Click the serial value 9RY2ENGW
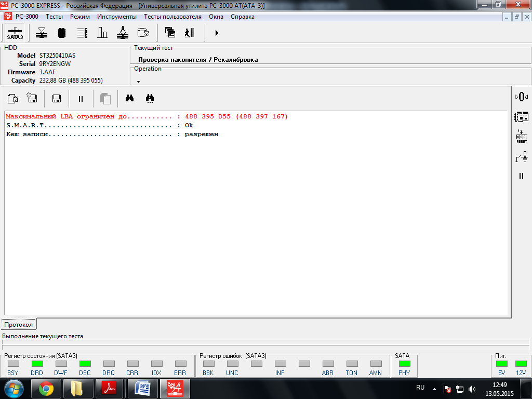 [55, 64]
